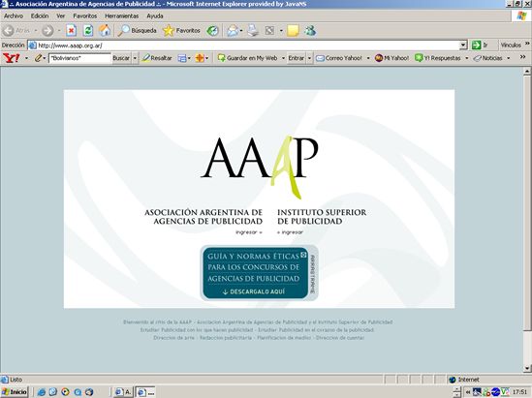Expand the Back button history arrow
The width and height of the screenshot is (532, 398).
coord(36,31)
